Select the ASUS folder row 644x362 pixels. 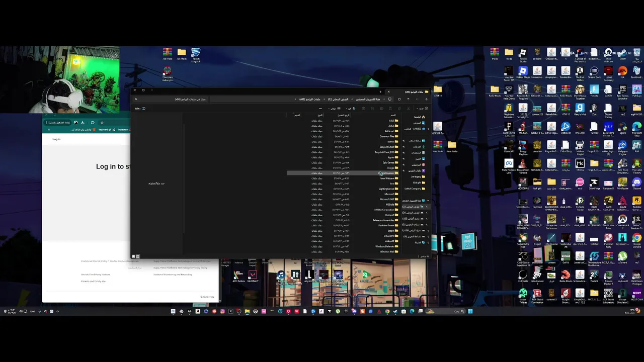click(x=343, y=120)
